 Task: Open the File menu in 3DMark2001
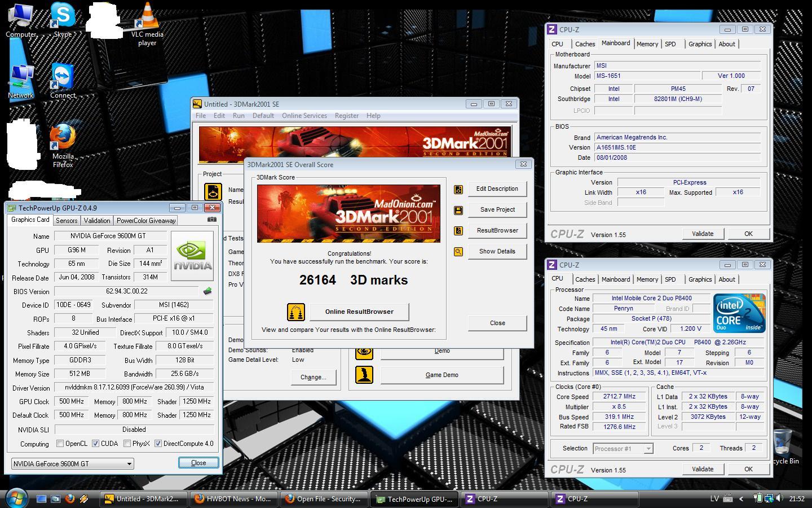pyautogui.click(x=201, y=116)
